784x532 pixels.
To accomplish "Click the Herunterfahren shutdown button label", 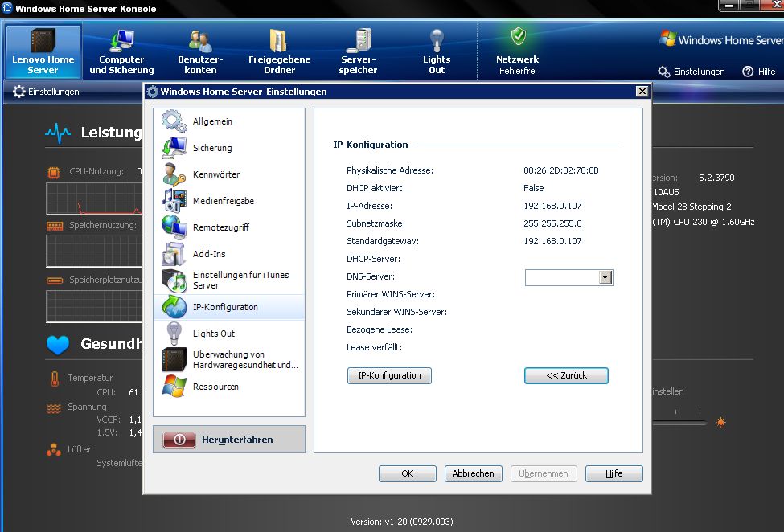I will [237, 440].
